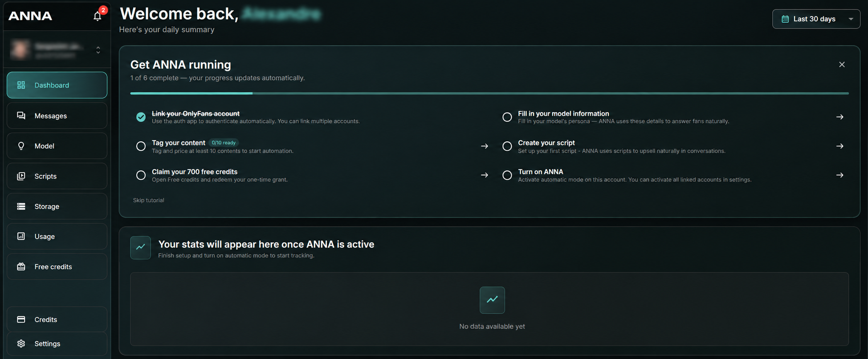This screenshot has height=359, width=868.
Task: Open Messages in sidebar
Action: pyautogui.click(x=57, y=116)
